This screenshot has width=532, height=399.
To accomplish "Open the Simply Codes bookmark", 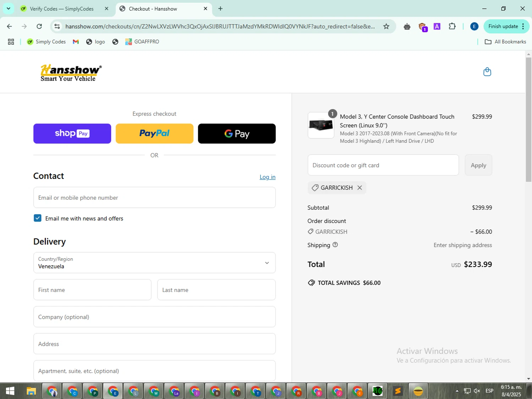I will coord(46,41).
